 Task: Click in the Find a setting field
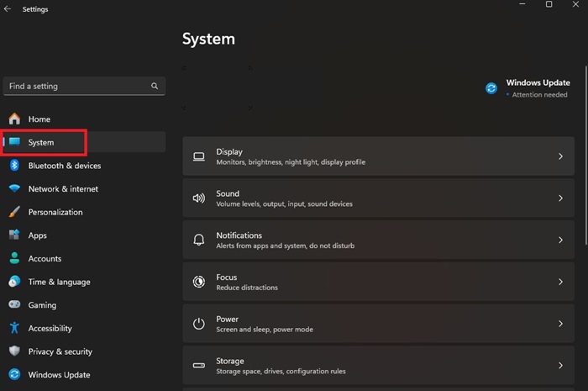pos(84,87)
